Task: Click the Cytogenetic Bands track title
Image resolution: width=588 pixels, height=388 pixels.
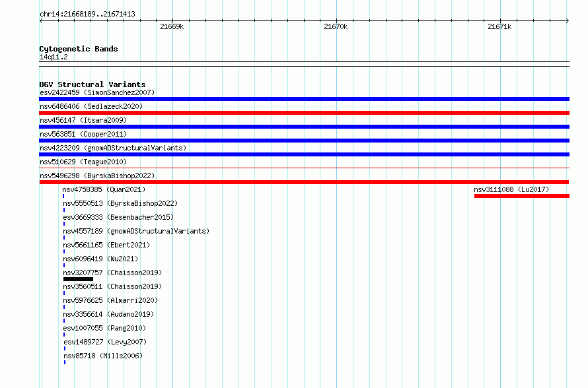Action: point(79,49)
